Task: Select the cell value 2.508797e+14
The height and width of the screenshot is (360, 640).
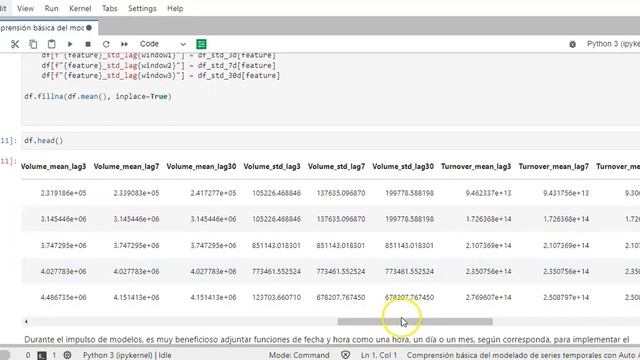Action: pos(566,298)
